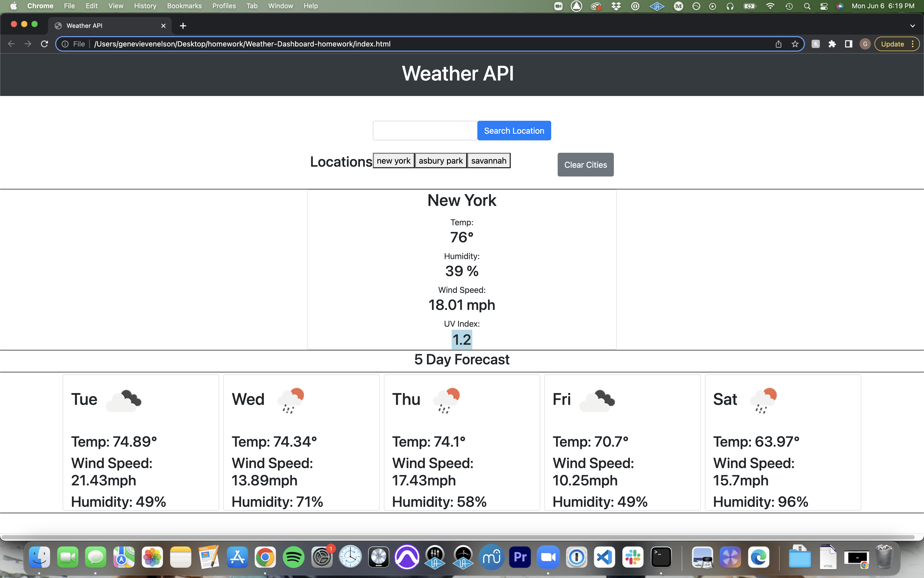Open Zoom from the dock
Image resolution: width=924 pixels, height=578 pixels.
(x=548, y=557)
